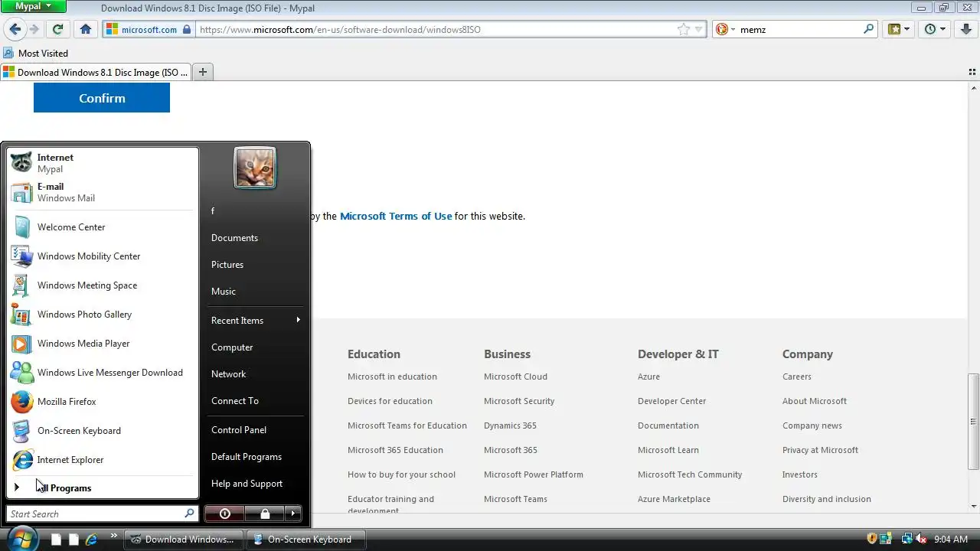Open Music folder from Start menu
The image size is (980, 551).
tap(255, 292)
